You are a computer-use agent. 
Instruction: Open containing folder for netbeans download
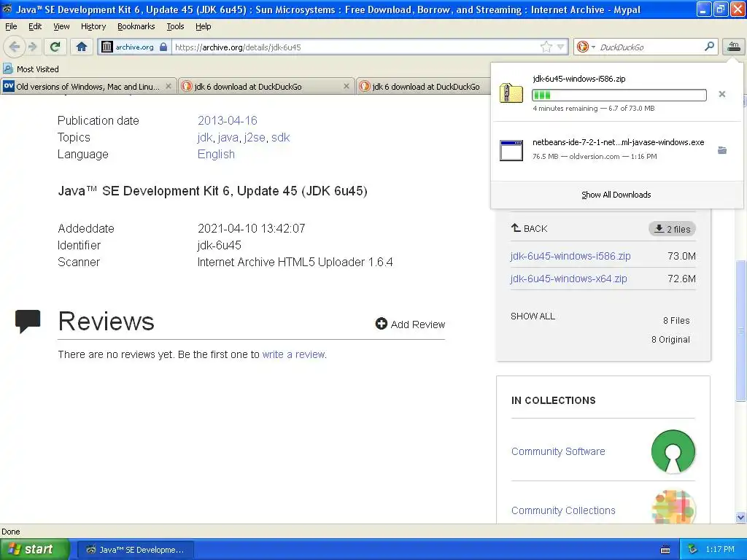tap(721, 150)
